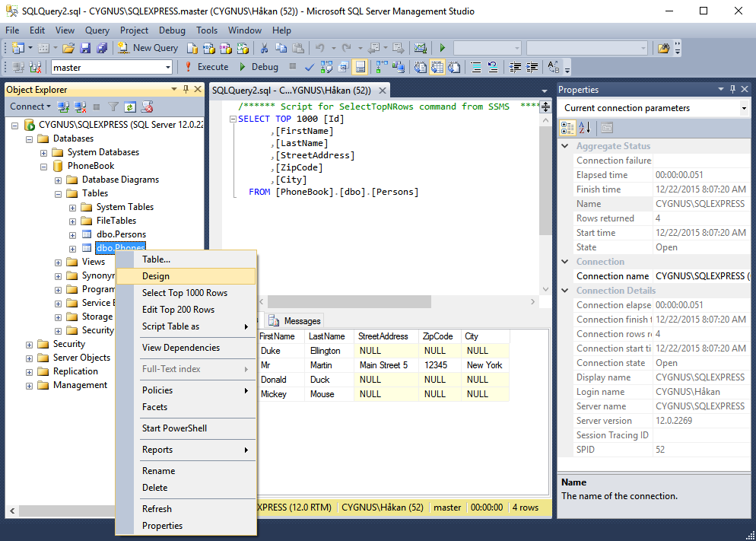Click the Save All icon
Image resolution: width=756 pixels, height=541 pixels.
102,48
